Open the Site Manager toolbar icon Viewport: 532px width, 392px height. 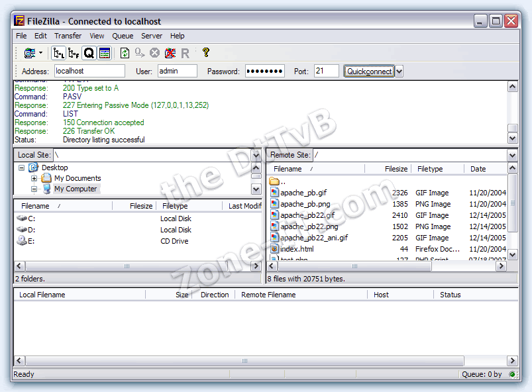30,53
